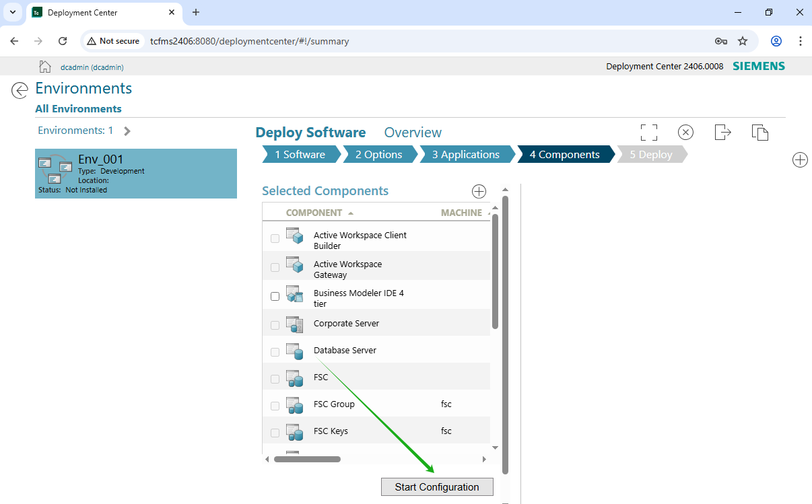Click the Active Workspace Client Builder icon
The image size is (812, 504).
[294, 236]
